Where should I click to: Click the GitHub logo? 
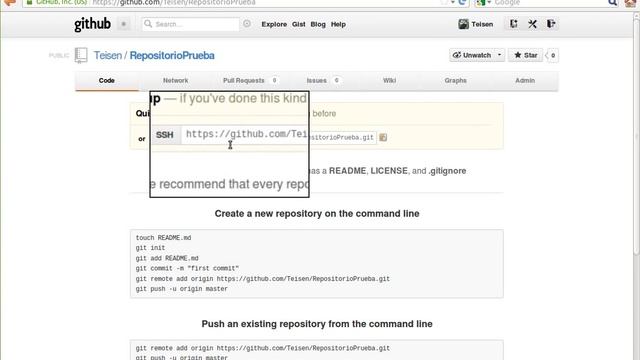(92, 24)
